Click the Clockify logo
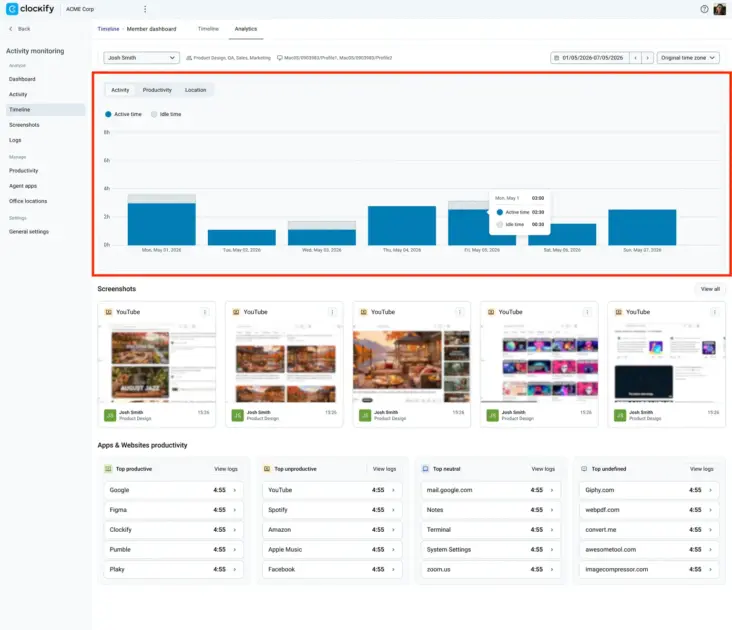 tap(30, 9)
